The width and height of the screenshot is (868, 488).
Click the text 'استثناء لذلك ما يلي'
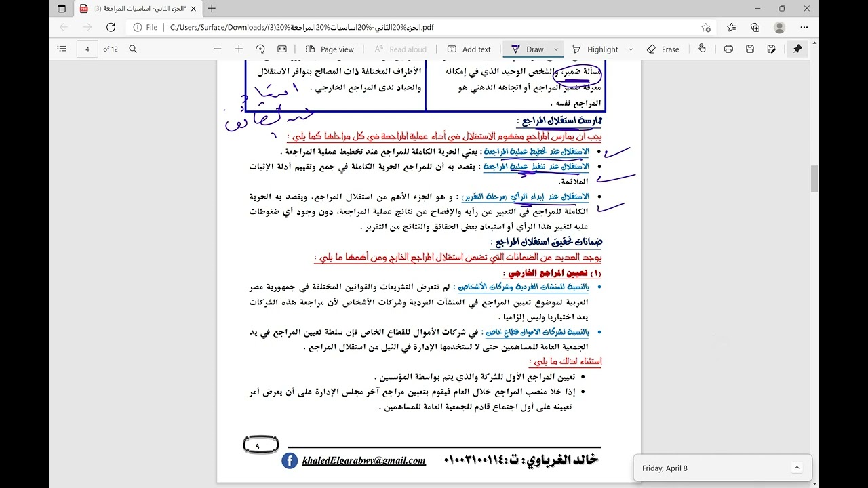(566, 361)
